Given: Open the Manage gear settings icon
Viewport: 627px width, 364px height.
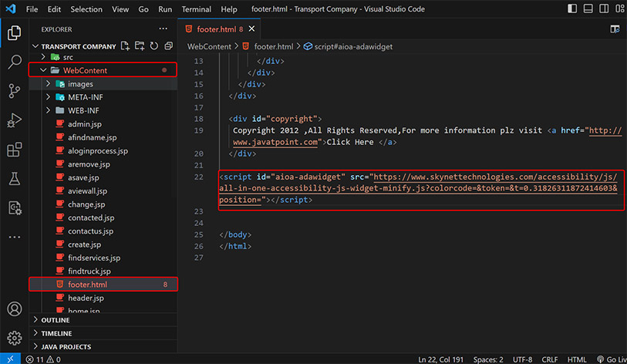Looking at the screenshot, I should (x=14, y=338).
